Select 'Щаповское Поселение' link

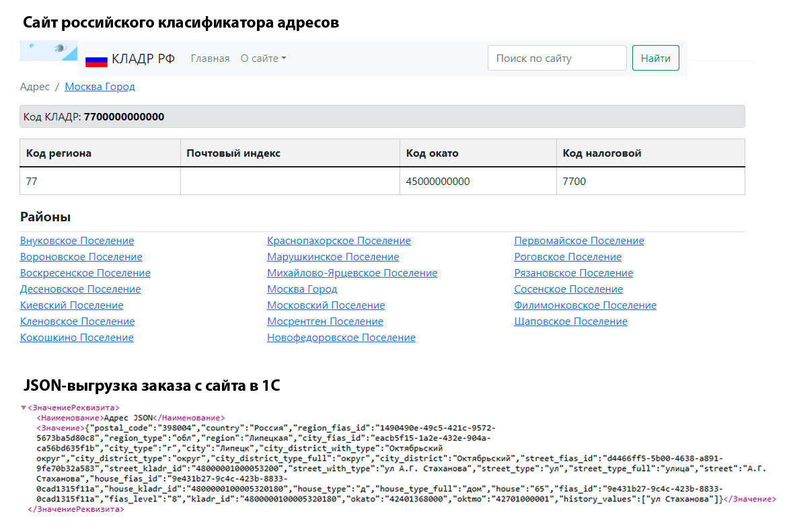click(570, 321)
